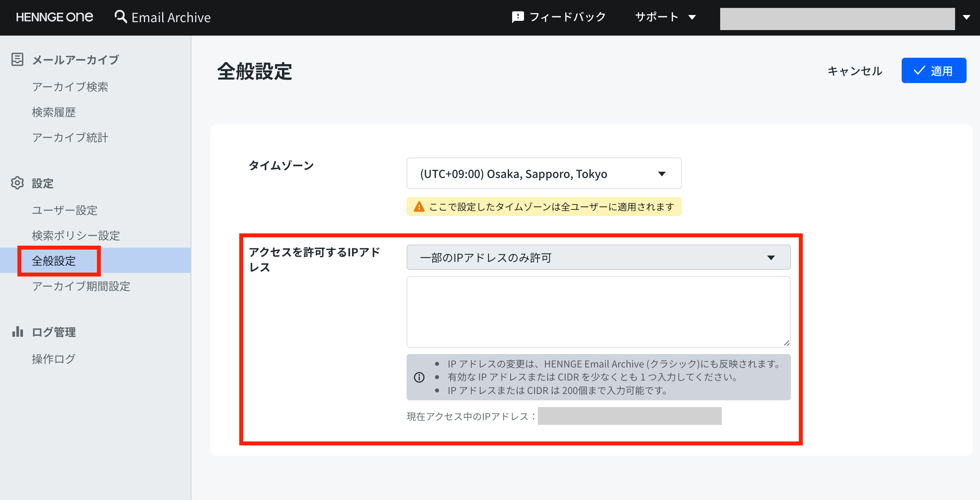
Task: Click the キャンセル button
Action: tap(855, 71)
